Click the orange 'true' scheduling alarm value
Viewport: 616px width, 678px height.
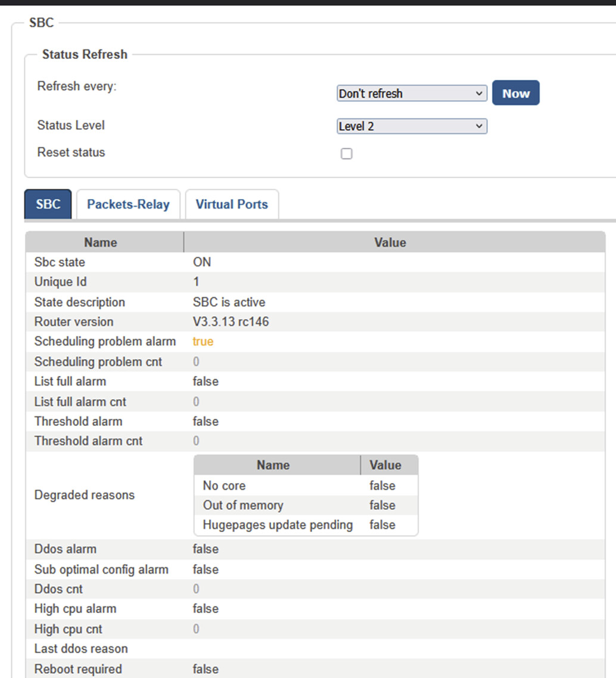203,341
